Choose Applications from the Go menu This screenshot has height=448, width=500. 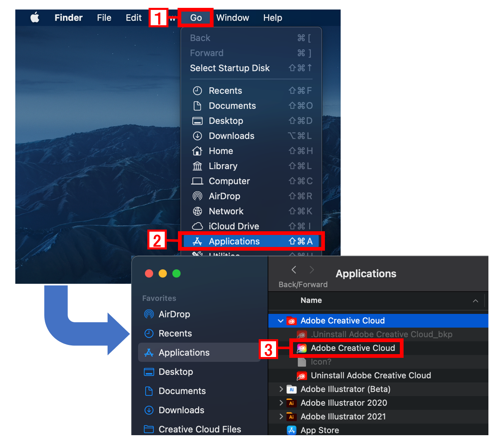tap(251, 241)
